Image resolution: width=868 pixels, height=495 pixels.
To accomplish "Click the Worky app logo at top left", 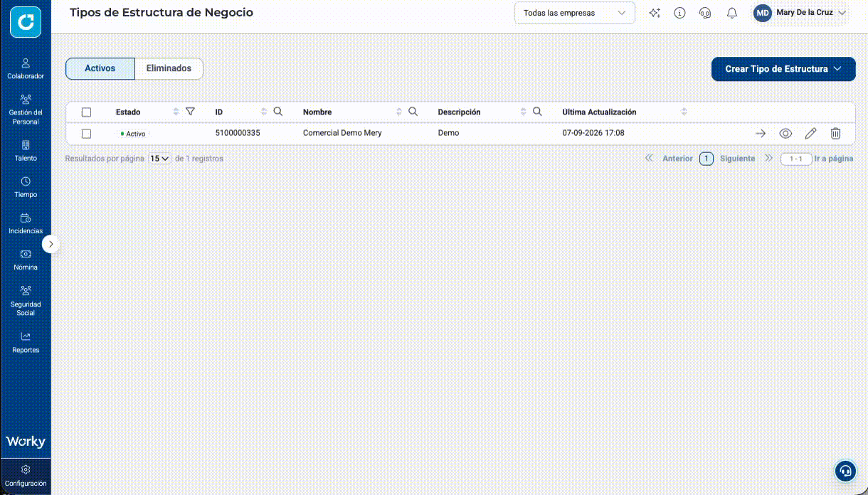I will [x=26, y=22].
